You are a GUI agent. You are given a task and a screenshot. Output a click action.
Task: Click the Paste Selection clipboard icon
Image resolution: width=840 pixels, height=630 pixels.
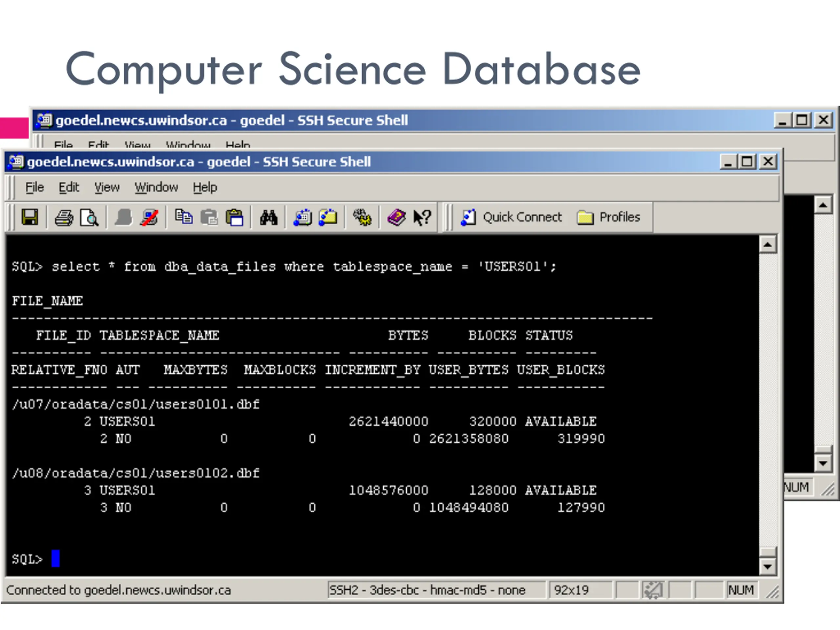[x=234, y=218]
